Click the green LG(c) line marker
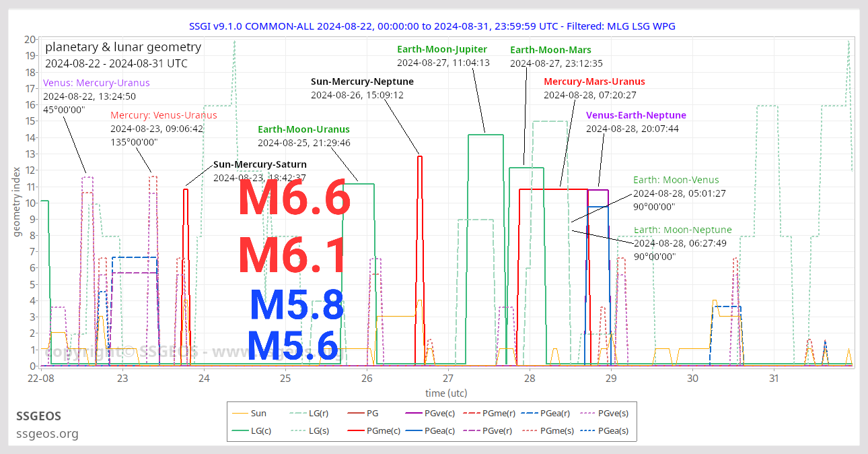 coord(239,430)
